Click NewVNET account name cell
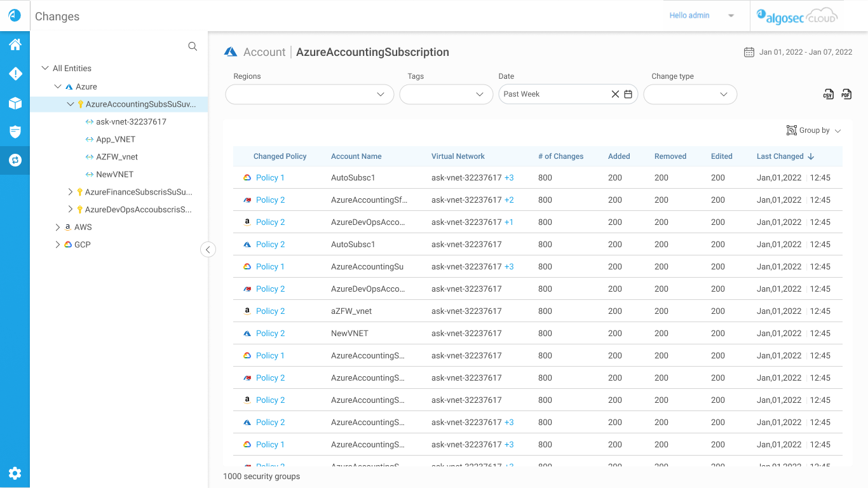 349,334
